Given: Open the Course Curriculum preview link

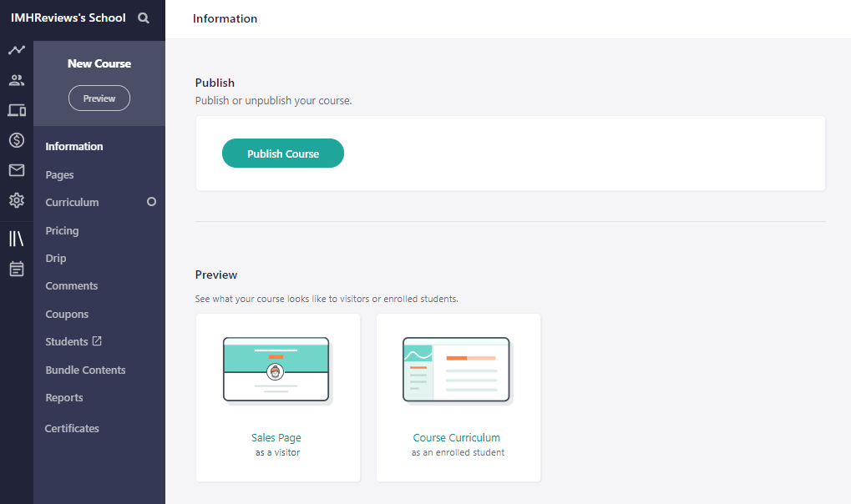Looking at the screenshot, I should tap(457, 438).
